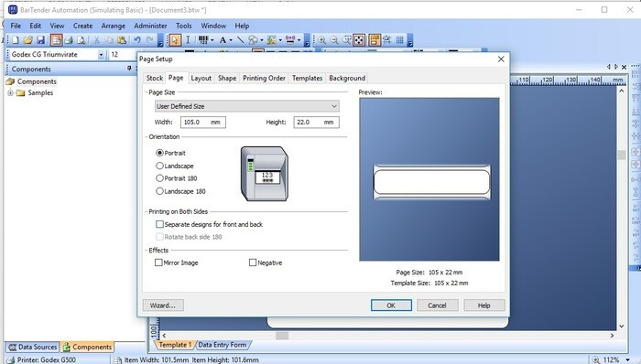Viewport: 641px width, 364px height.
Task: Click the Print toolbar icon
Action: click(x=69, y=40)
